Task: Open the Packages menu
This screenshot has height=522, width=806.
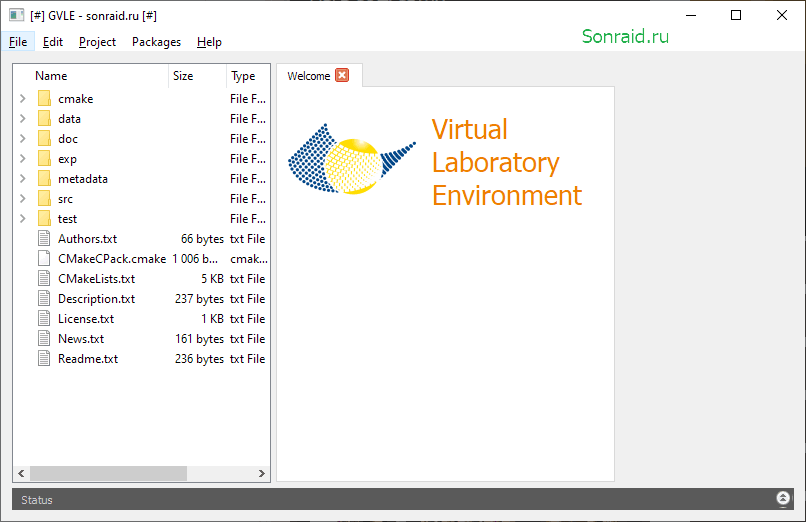Action: (156, 42)
